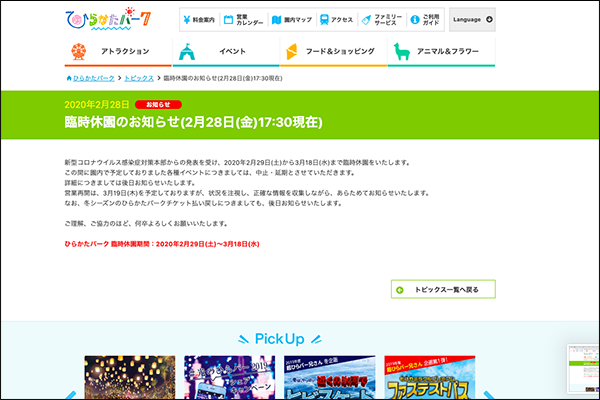Viewport: 600px width, 400px height.
Task: Open the 営業カレンダー calendar
Action: click(243, 19)
